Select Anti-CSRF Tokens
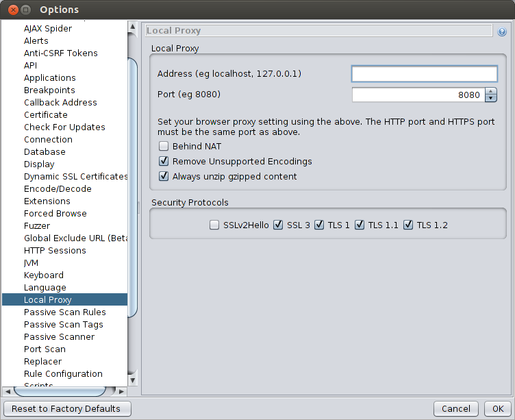Viewport: 515px width, 420px height. 61,53
